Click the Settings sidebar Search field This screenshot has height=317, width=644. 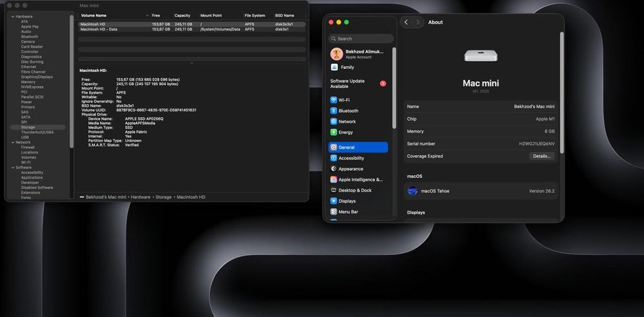tap(361, 39)
